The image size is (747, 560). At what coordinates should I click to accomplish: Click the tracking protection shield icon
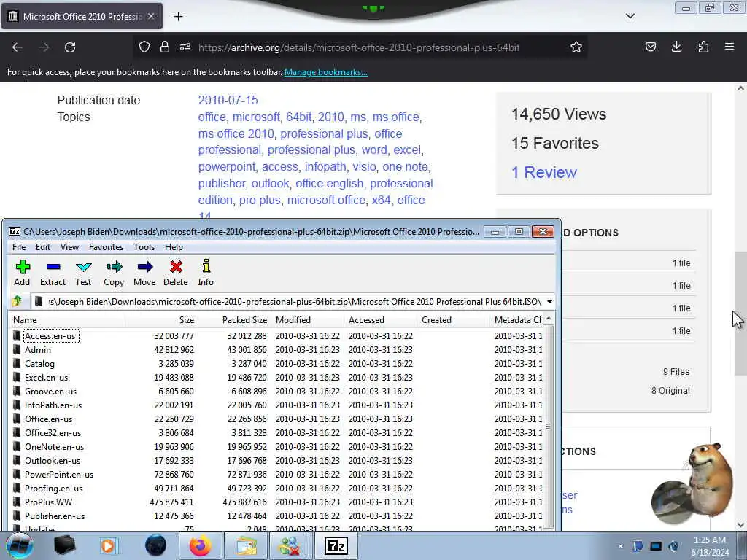click(x=144, y=47)
